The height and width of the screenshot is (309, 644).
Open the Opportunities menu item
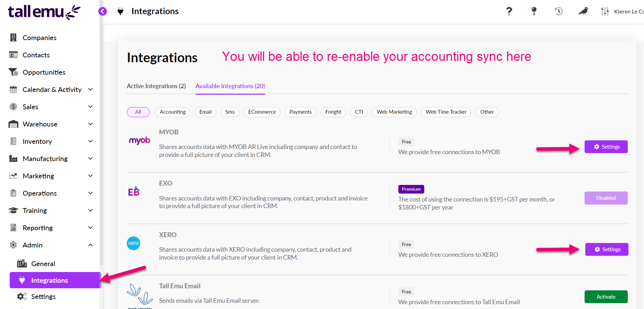(44, 72)
